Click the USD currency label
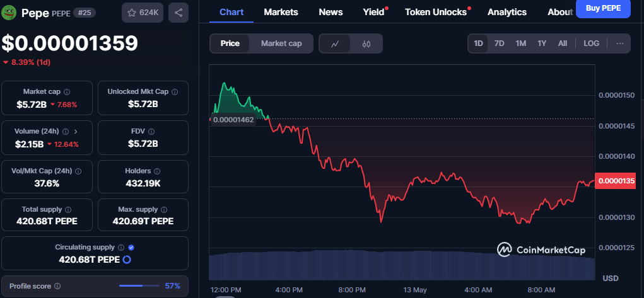644x298 pixels. (x=611, y=278)
